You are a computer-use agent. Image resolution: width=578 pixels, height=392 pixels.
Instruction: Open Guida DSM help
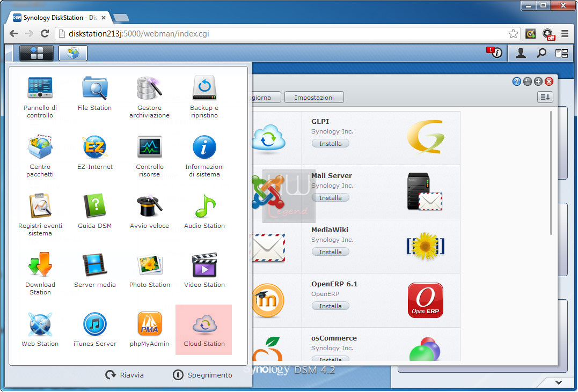pos(95,211)
